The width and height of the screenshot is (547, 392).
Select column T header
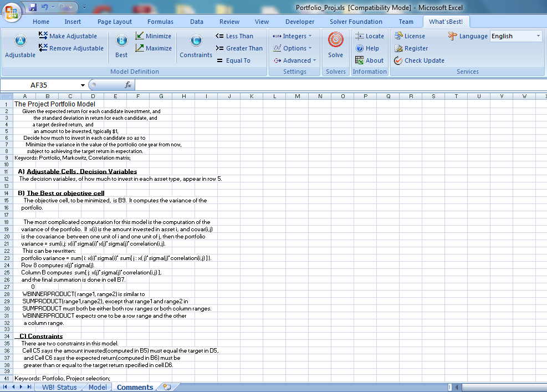(456, 96)
